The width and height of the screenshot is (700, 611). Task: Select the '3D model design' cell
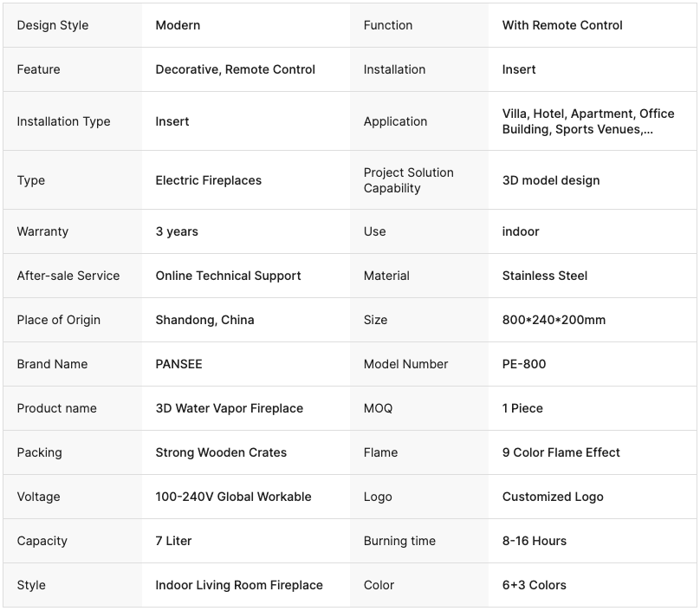coord(550,180)
